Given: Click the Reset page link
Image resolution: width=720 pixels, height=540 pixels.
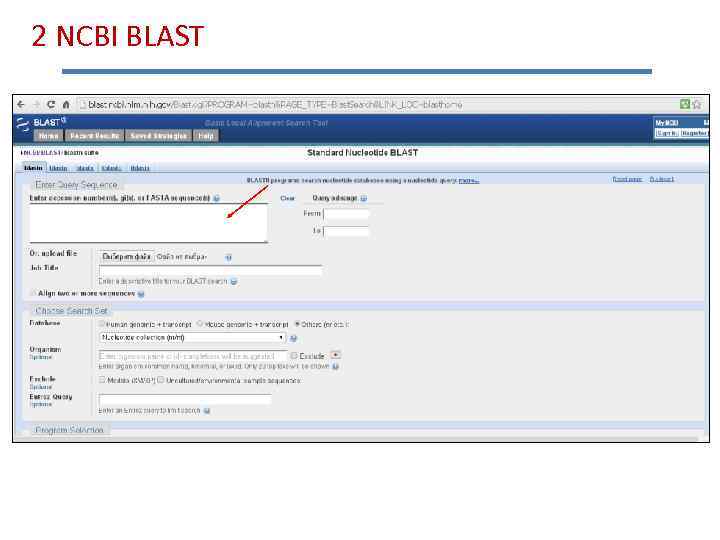Looking at the screenshot, I should point(627,179).
